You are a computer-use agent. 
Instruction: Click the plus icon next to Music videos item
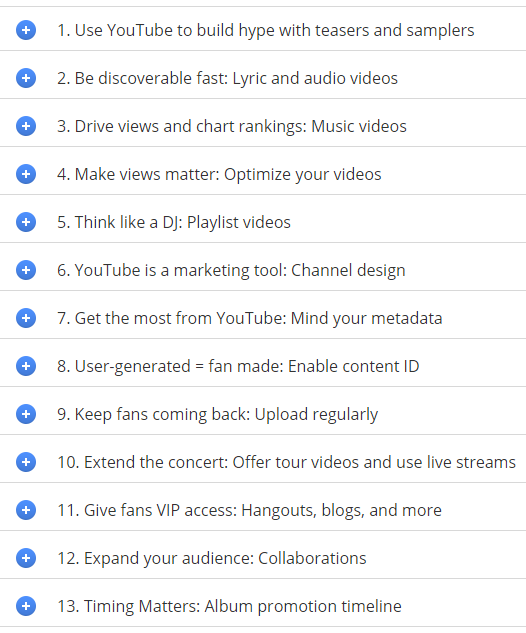point(26,126)
